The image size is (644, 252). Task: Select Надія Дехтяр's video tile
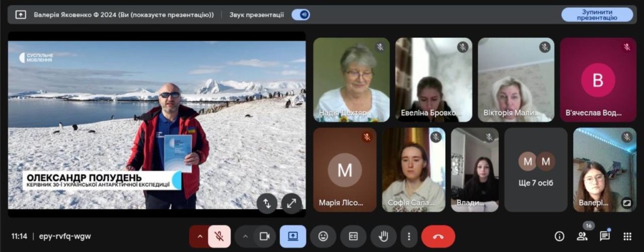(x=351, y=80)
